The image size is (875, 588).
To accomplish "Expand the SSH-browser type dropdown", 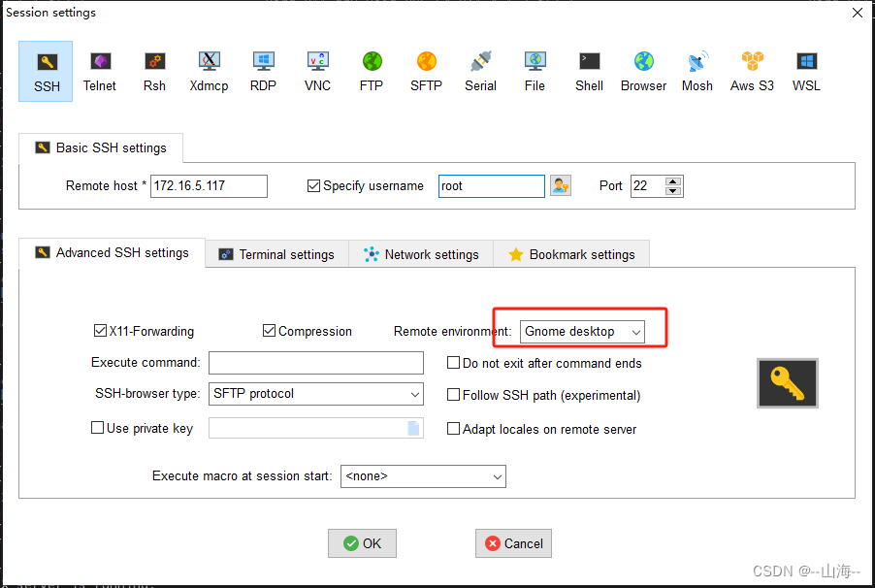I will pos(316,394).
